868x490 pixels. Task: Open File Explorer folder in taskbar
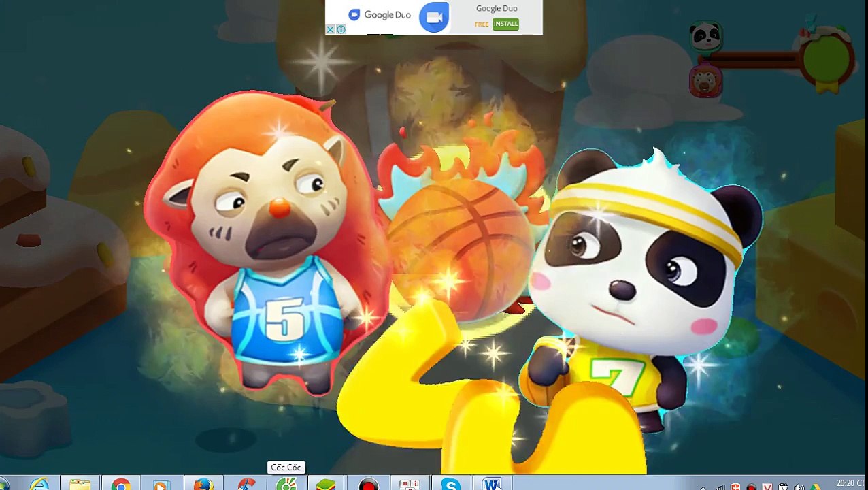click(x=80, y=485)
